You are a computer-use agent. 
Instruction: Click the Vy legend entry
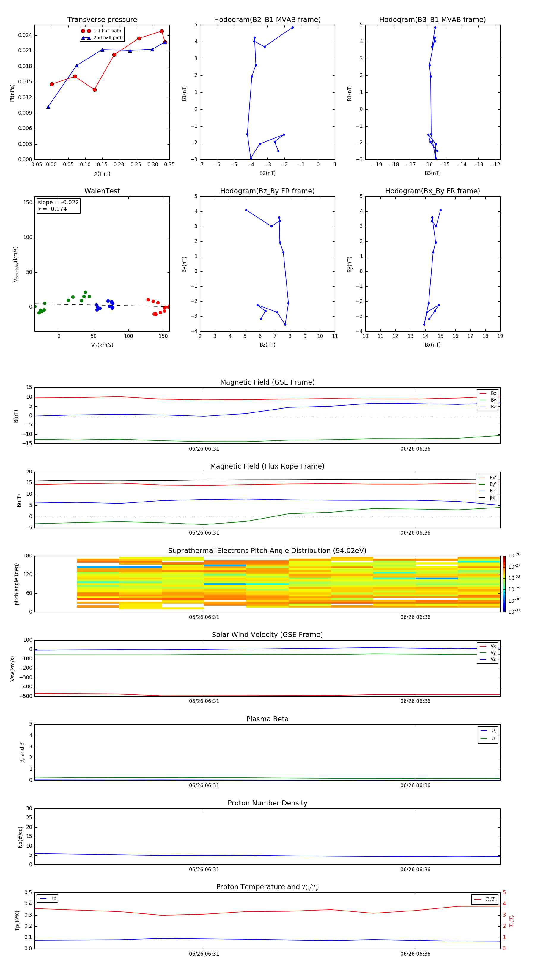point(488,653)
